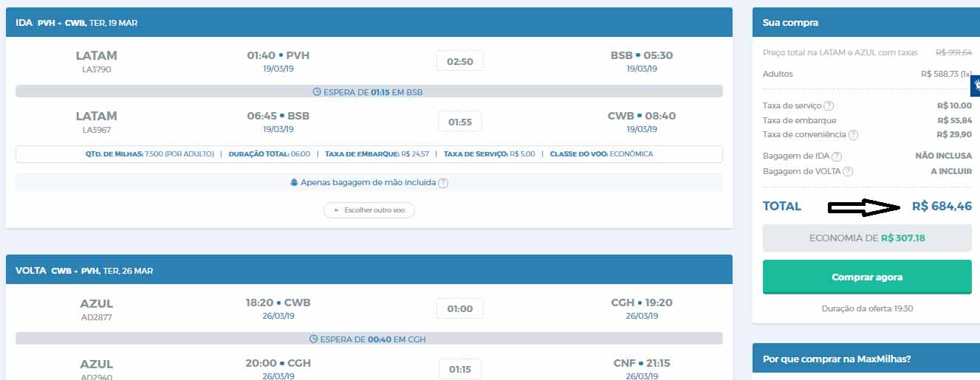The height and width of the screenshot is (380, 980).
Task: Click help icon beside Taxa de serviço
Action: pos(829,106)
